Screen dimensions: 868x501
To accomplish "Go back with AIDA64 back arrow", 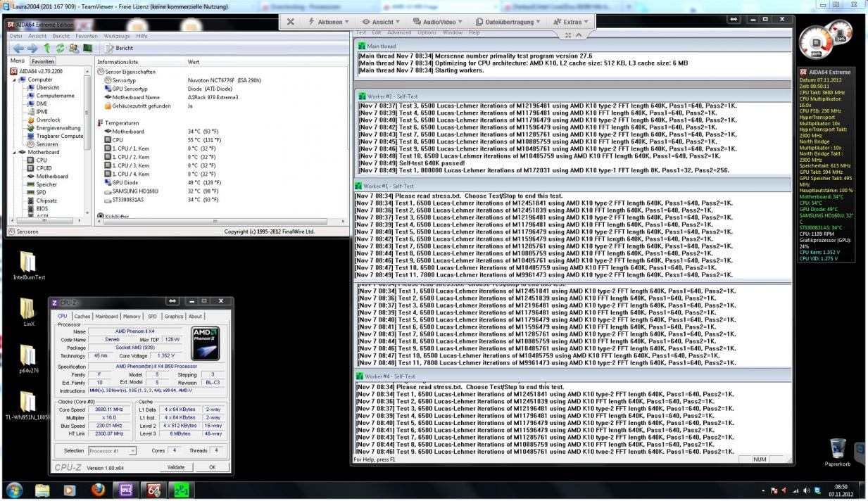I will tap(18, 48).
